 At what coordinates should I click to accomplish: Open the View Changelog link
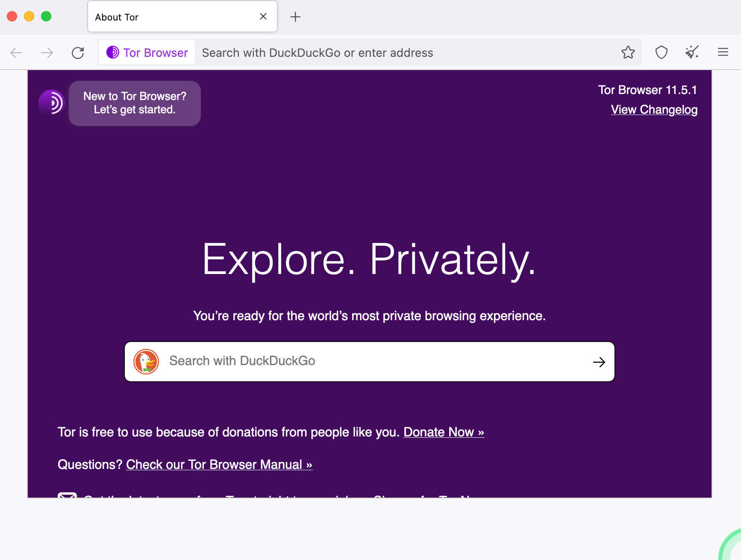654,110
